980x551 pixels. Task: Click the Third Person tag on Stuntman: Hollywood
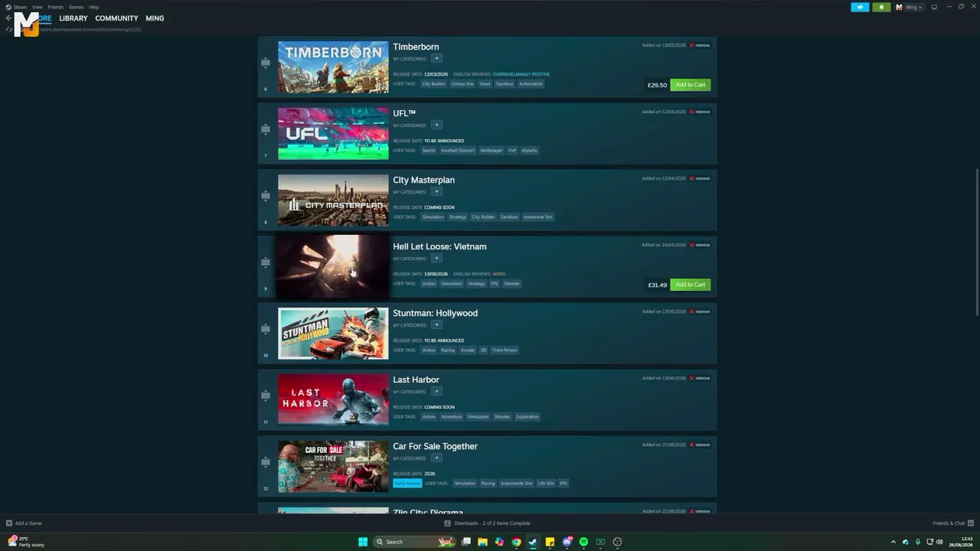pyautogui.click(x=504, y=350)
